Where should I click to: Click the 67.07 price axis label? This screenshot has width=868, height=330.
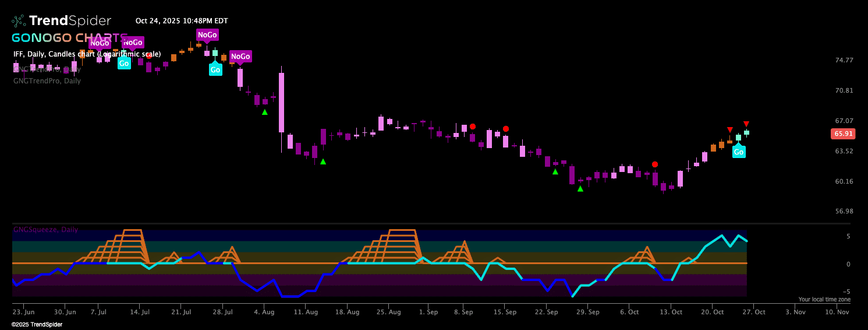pos(844,121)
